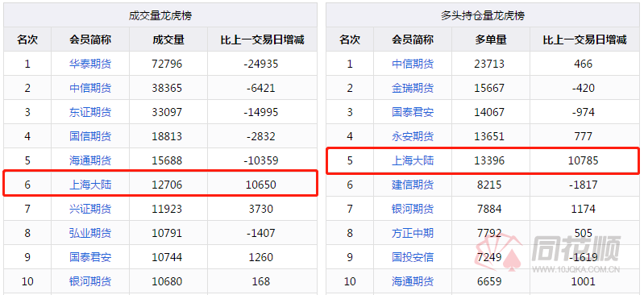Select the volume value 10791
Viewport: 644px width, 295px height.
pyautogui.click(x=167, y=234)
